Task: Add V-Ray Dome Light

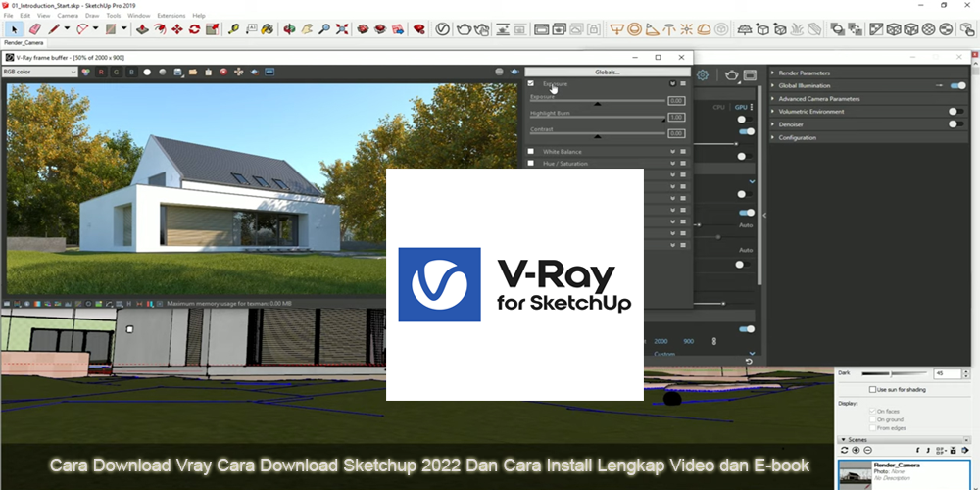Action: tap(704, 28)
